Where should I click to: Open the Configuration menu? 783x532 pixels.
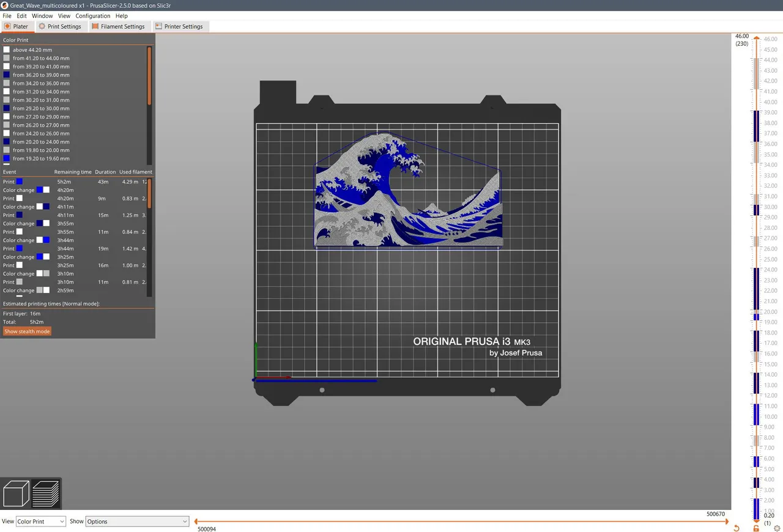[93, 16]
